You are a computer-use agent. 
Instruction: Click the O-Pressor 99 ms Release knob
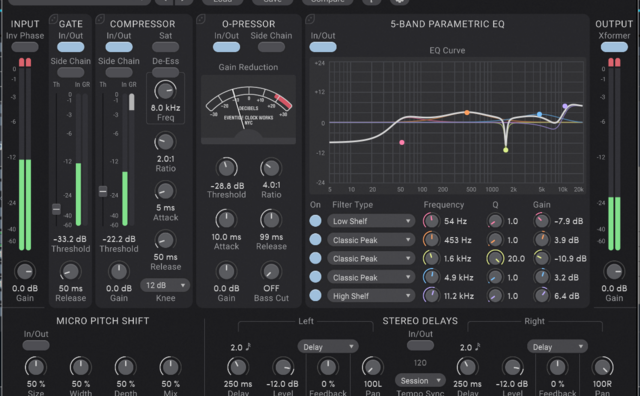[x=271, y=220]
